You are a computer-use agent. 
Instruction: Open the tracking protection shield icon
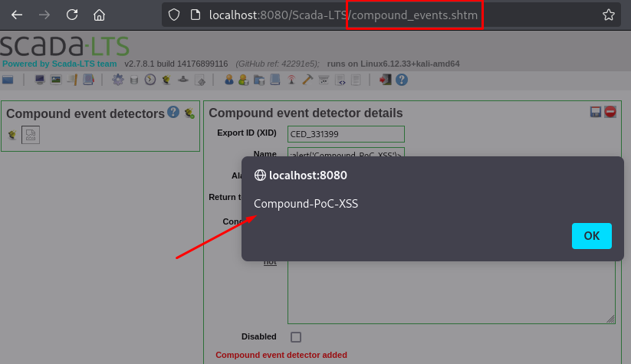(174, 15)
